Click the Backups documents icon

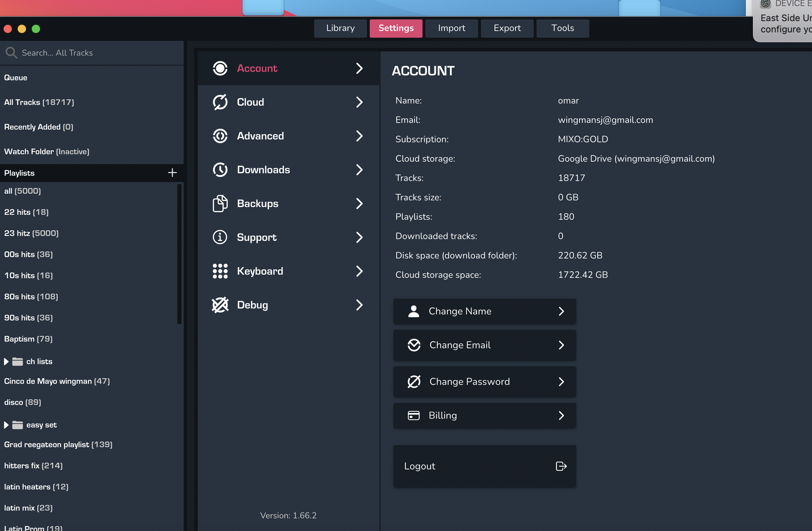(x=220, y=204)
